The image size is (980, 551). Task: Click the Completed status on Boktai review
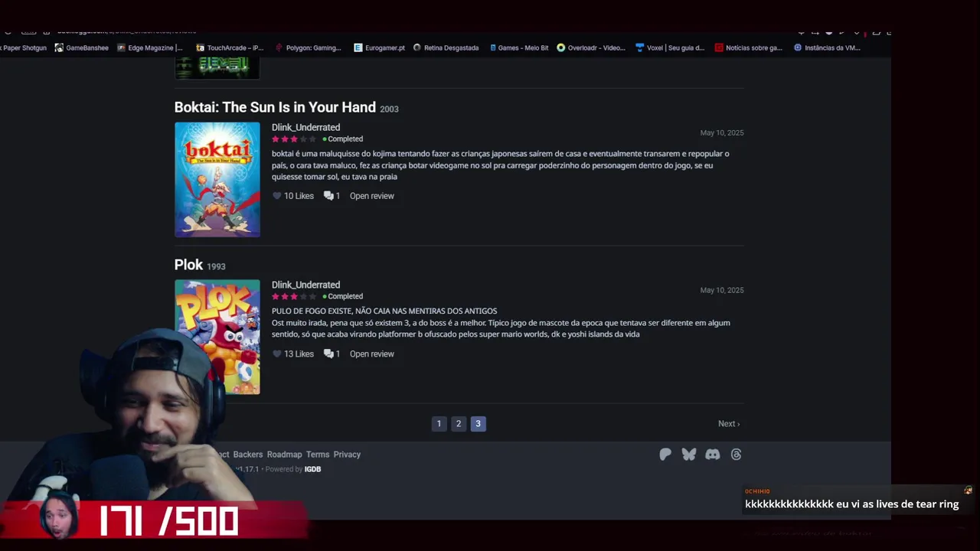(x=343, y=139)
